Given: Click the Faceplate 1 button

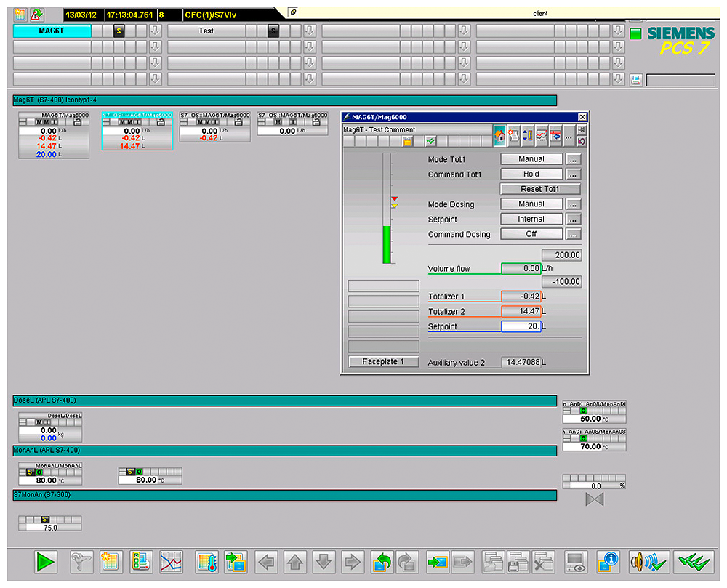Looking at the screenshot, I should tap(383, 361).
